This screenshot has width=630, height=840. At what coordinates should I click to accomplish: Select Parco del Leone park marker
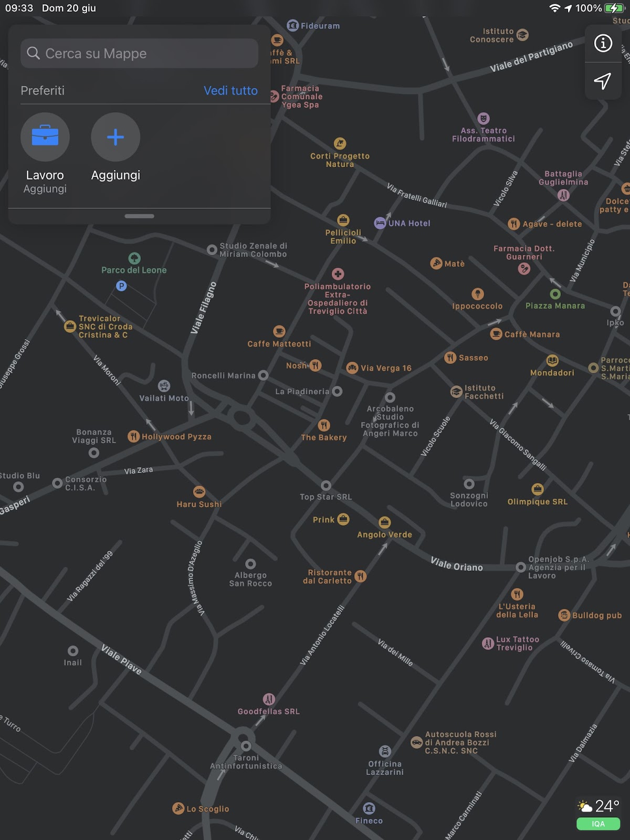(134, 258)
